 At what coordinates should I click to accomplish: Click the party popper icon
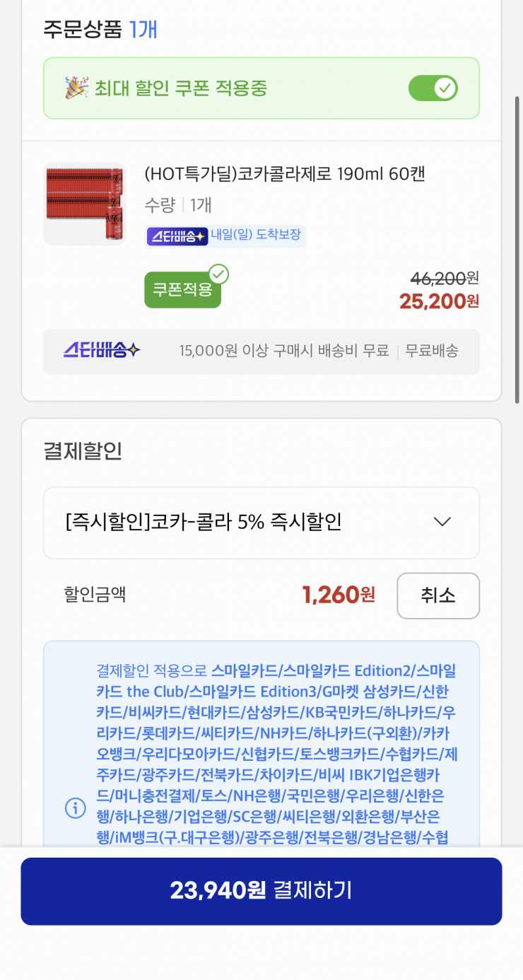coord(77,88)
